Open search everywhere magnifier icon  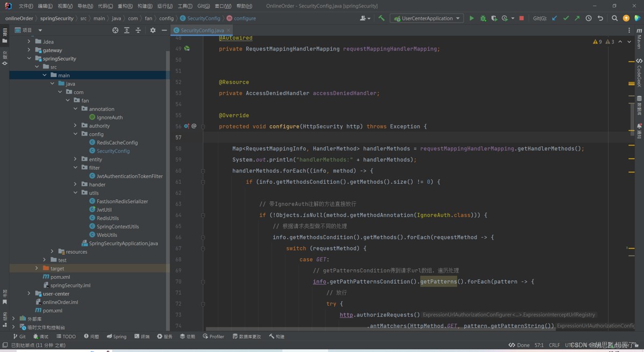[x=614, y=18]
